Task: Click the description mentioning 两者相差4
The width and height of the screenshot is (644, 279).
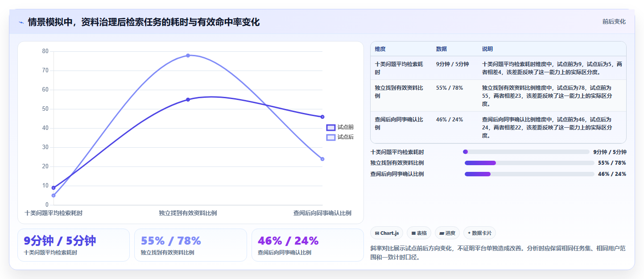Action: 552,68
